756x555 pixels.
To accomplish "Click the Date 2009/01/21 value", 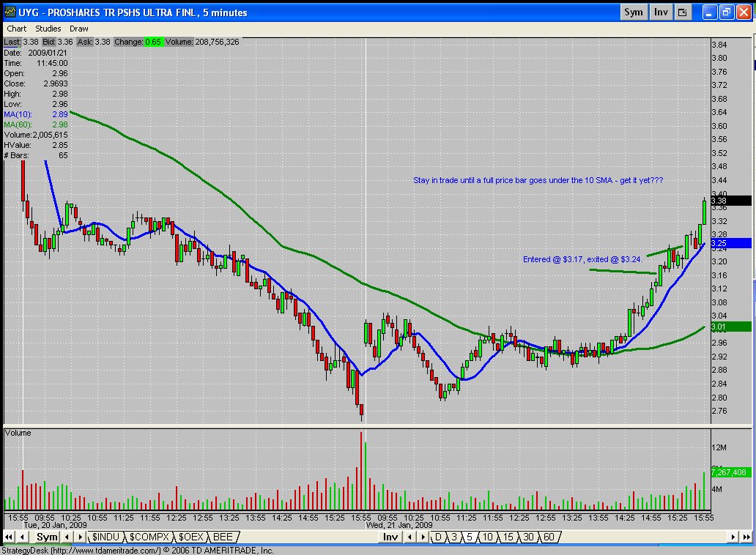I will pos(48,53).
